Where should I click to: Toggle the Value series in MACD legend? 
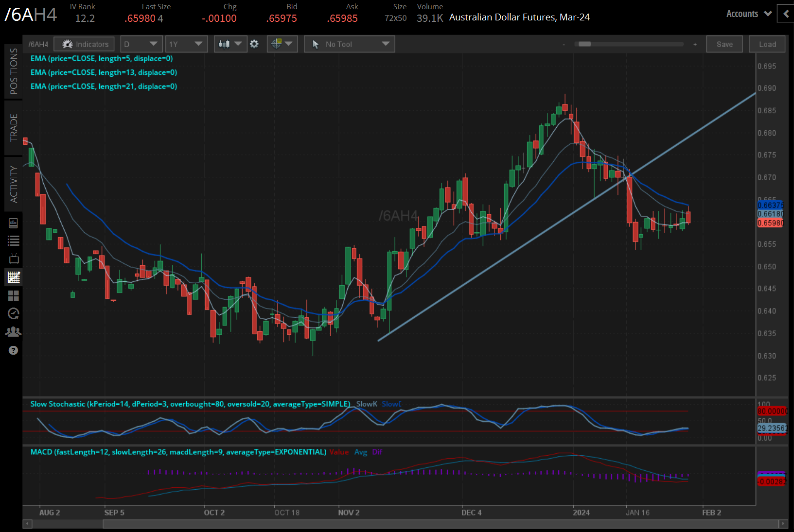point(339,452)
